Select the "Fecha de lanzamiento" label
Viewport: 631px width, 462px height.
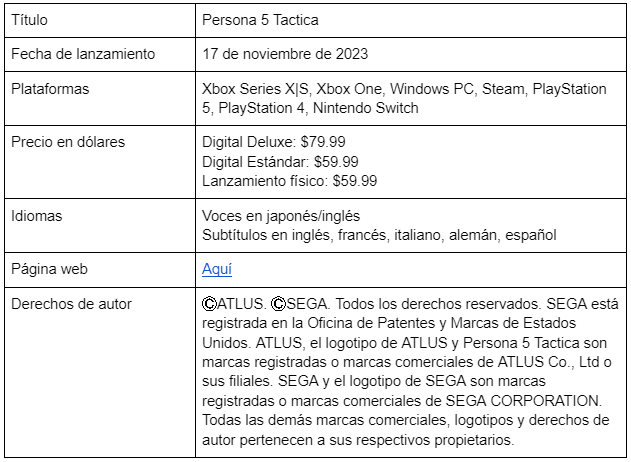(x=82, y=53)
